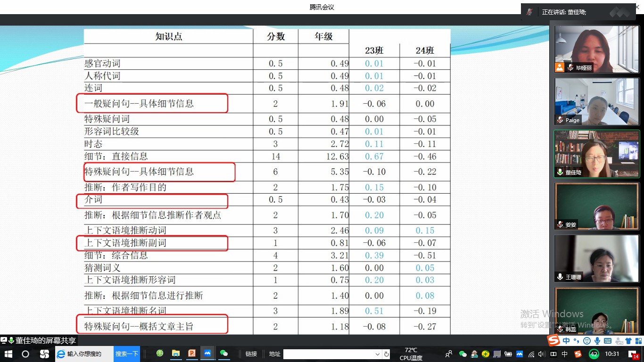Toggle the system volume speaker icon

click(x=542, y=354)
